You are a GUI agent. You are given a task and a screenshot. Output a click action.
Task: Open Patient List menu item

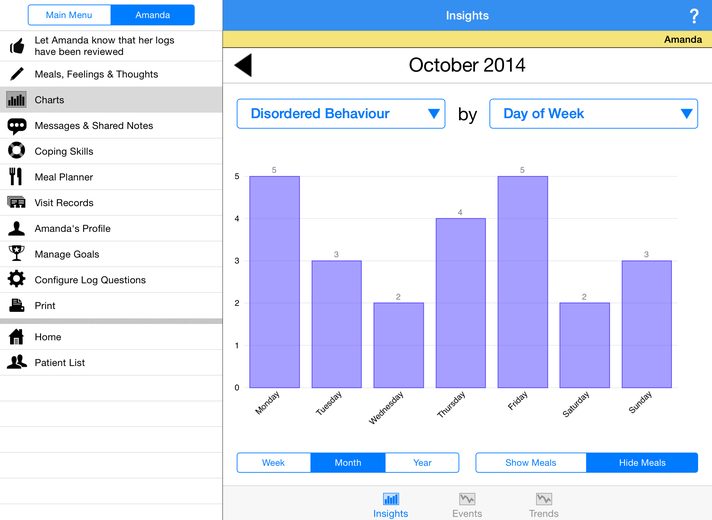tap(111, 362)
